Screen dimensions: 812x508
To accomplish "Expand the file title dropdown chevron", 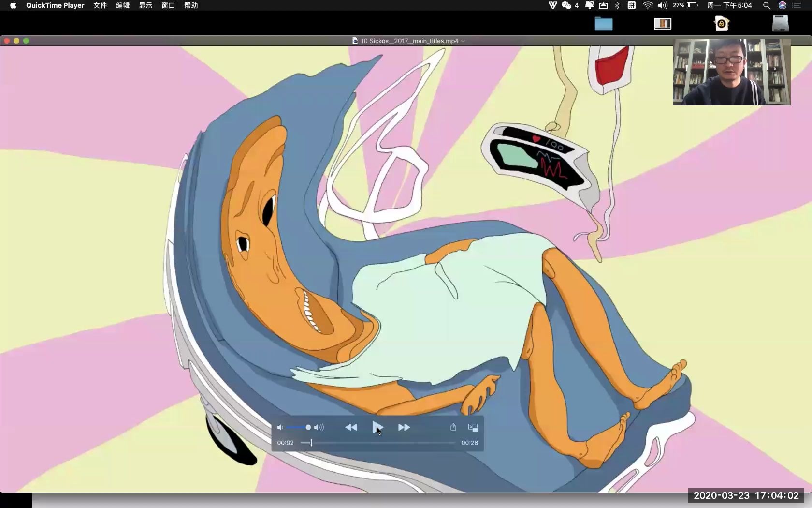I will point(463,41).
